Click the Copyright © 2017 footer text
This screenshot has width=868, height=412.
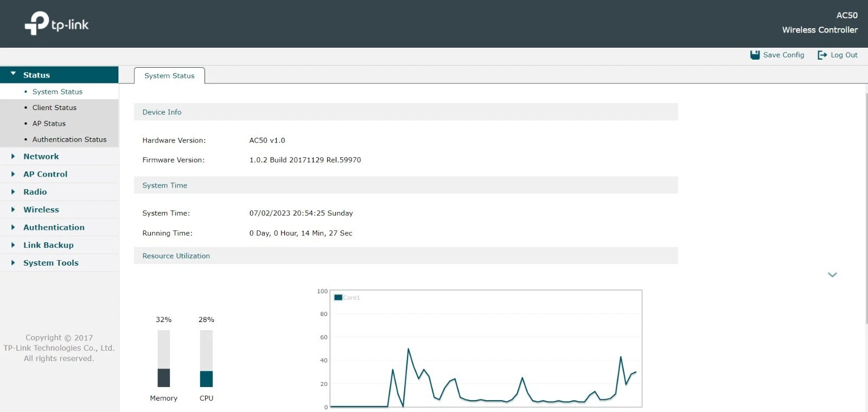click(59, 338)
